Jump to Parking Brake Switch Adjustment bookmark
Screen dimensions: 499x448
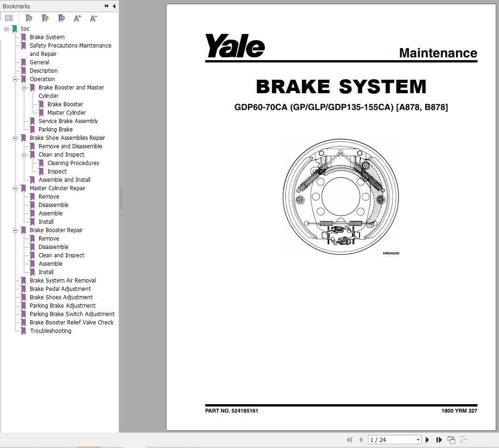click(x=72, y=314)
